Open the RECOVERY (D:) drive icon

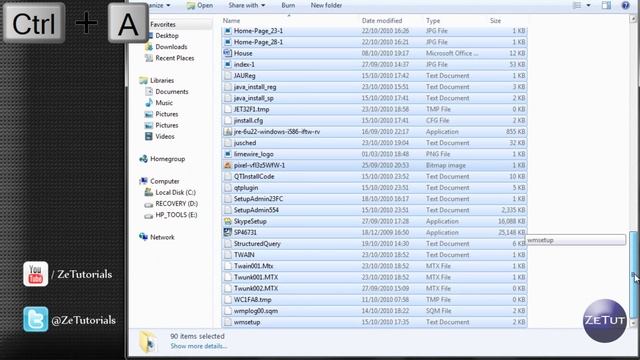pos(149,204)
